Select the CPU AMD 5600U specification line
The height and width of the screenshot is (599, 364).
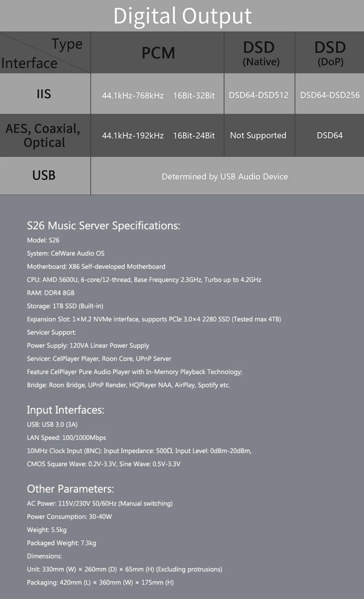(144, 280)
